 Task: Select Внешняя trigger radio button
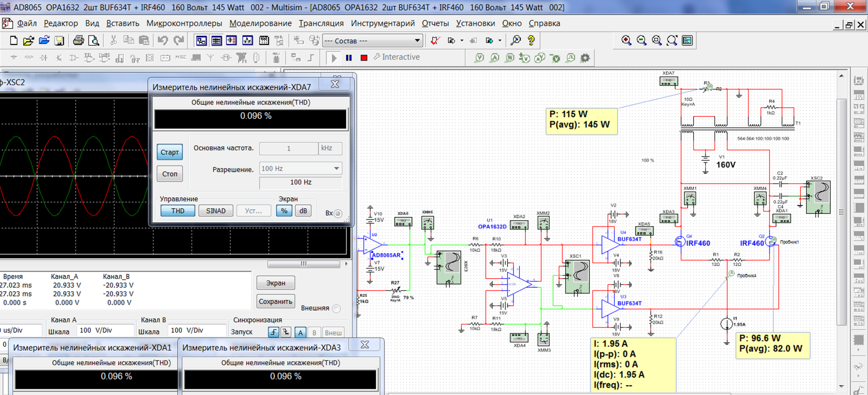pos(336,308)
